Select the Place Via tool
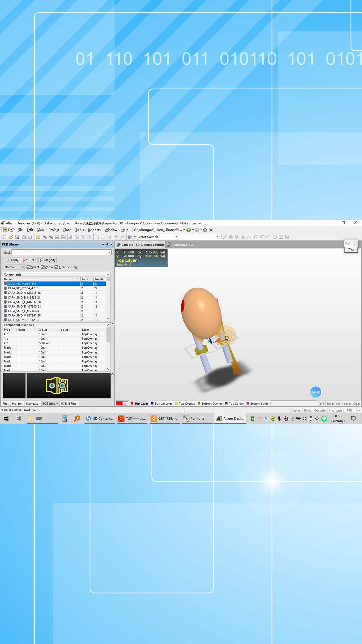 pyautogui.click(x=237, y=237)
